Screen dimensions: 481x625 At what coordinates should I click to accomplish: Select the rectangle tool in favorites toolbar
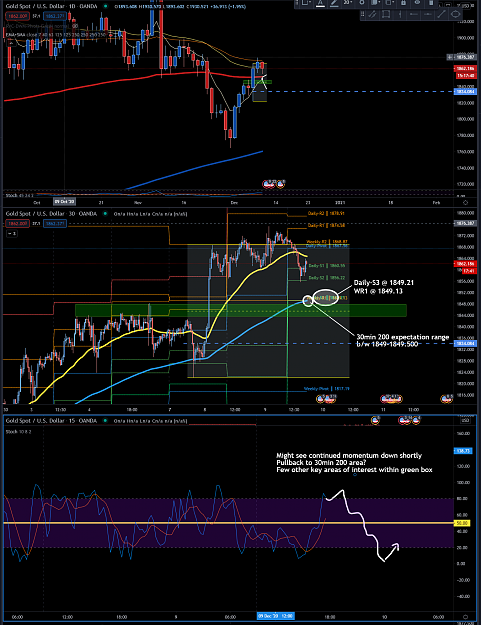pos(386,15)
